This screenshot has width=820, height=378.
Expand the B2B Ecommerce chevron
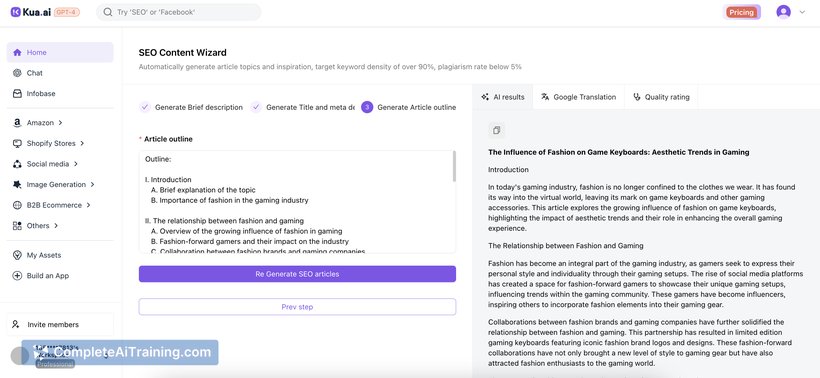[88, 205]
